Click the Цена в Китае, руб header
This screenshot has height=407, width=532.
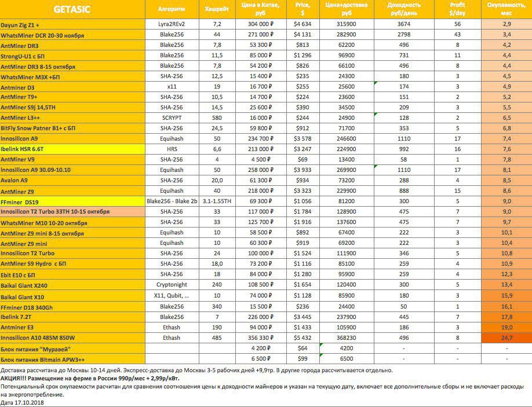pos(261,9)
